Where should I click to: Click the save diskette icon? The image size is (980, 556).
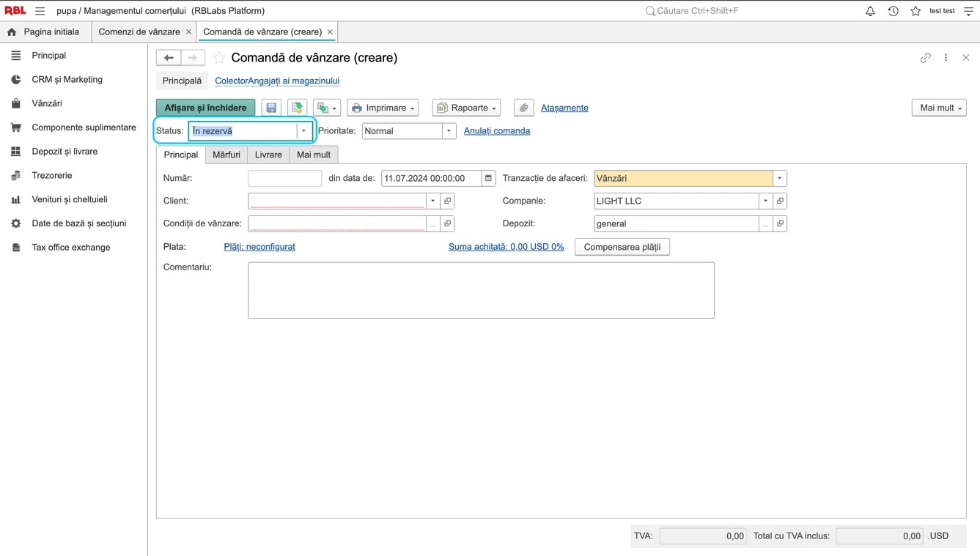[271, 108]
